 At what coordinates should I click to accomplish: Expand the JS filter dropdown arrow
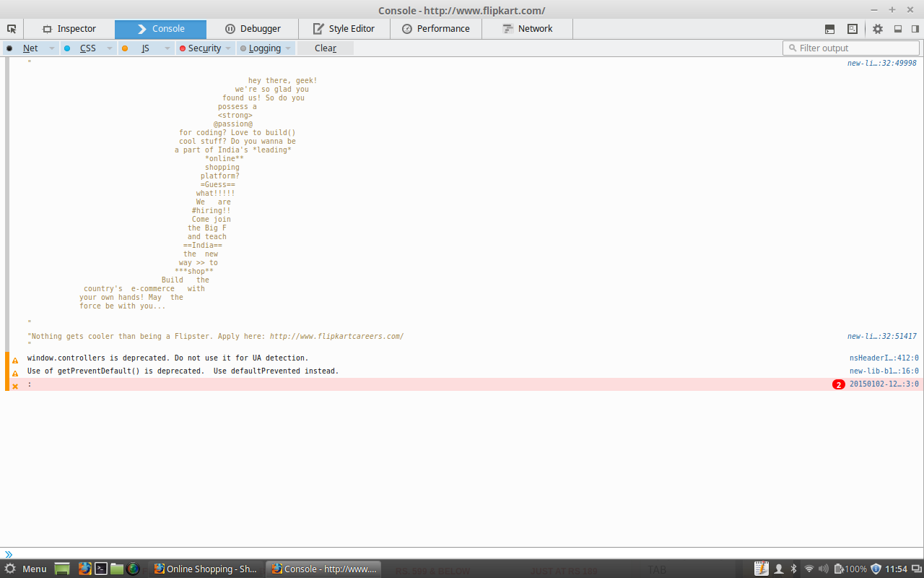167,48
